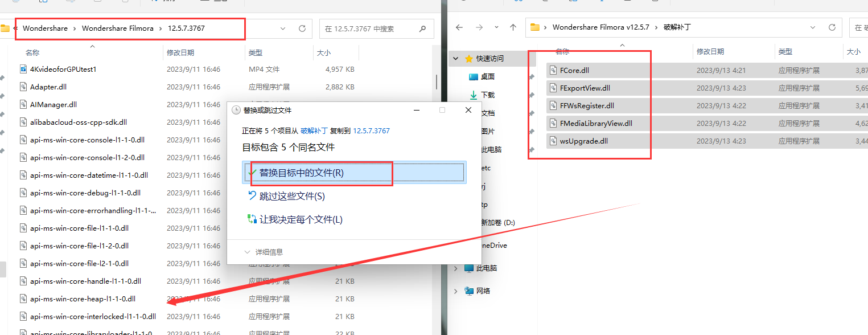Sort left window by 大小 column
Viewport: 868px width, 335px height.
(323, 52)
